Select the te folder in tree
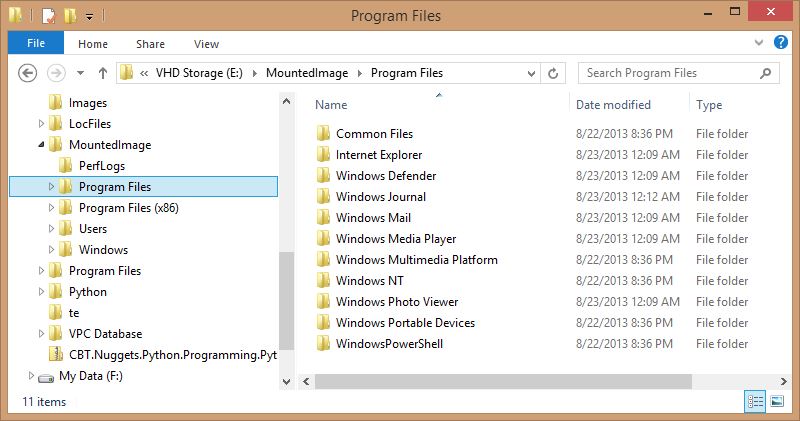This screenshot has width=800, height=421. point(73,313)
